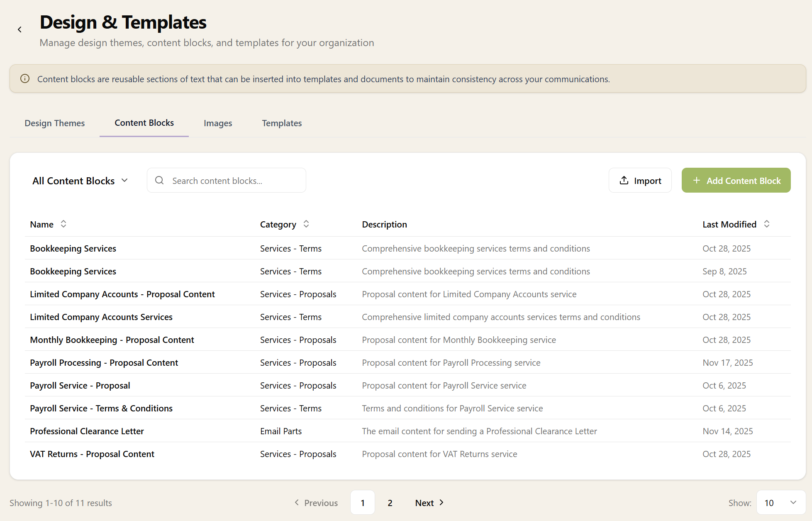Open Payroll Service - Terms & Conditions row

click(x=101, y=408)
